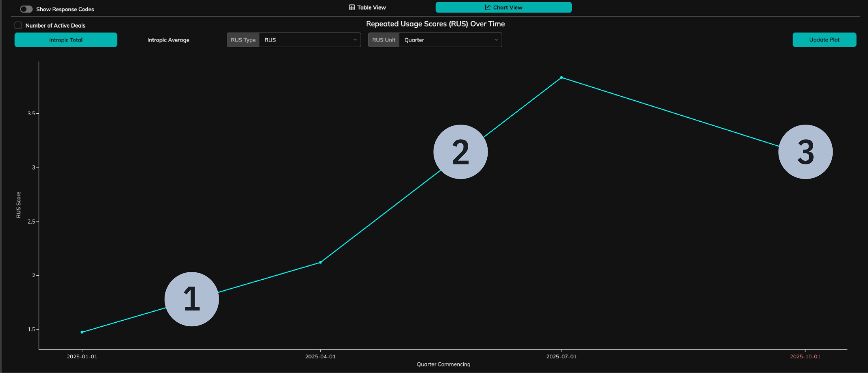Click the 2025-04-01 data point on chart
Viewport: 868px width, 373px height.
coord(321,262)
